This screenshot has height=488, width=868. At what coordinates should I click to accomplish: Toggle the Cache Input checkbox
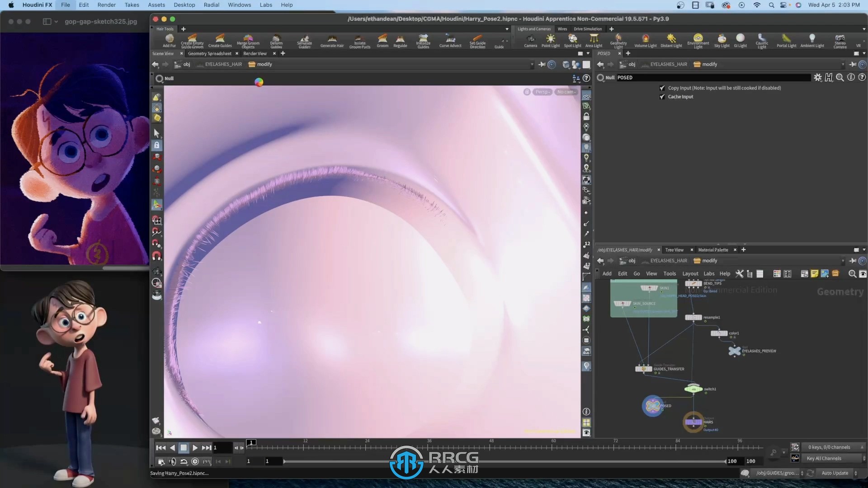click(662, 97)
